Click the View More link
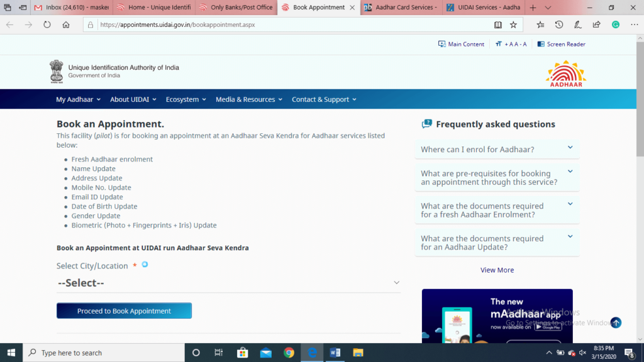Image resolution: width=644 pixels, height=362 pixels. (497, 270)
